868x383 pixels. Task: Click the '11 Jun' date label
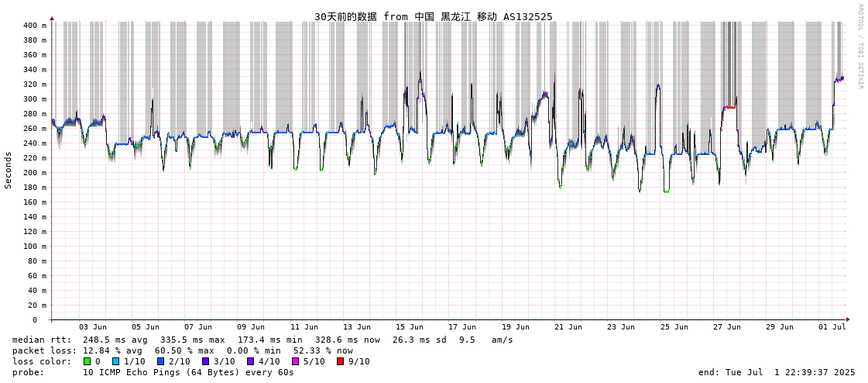pyautogui.click(x=304, y=327)
